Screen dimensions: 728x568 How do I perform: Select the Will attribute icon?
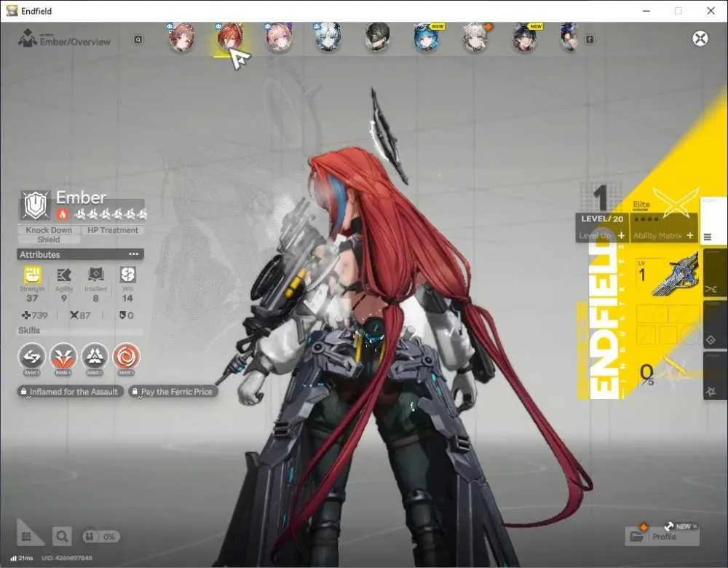(x=127, y=275)
